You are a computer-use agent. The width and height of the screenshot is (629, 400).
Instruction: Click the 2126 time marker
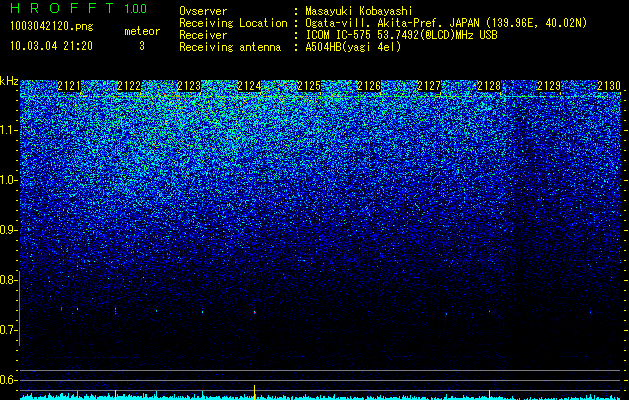[x=369, y=86]
